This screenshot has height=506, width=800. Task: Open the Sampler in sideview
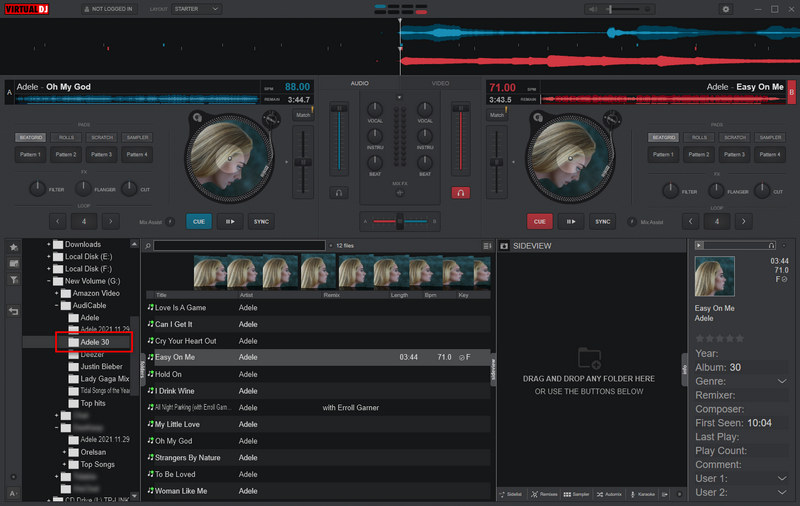(x=577, y=494)
